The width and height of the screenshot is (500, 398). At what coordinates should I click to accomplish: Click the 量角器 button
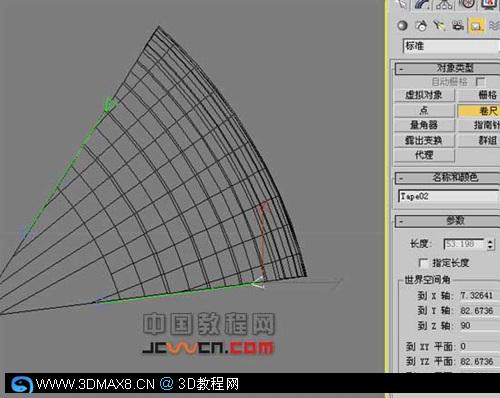pos(424,125)
